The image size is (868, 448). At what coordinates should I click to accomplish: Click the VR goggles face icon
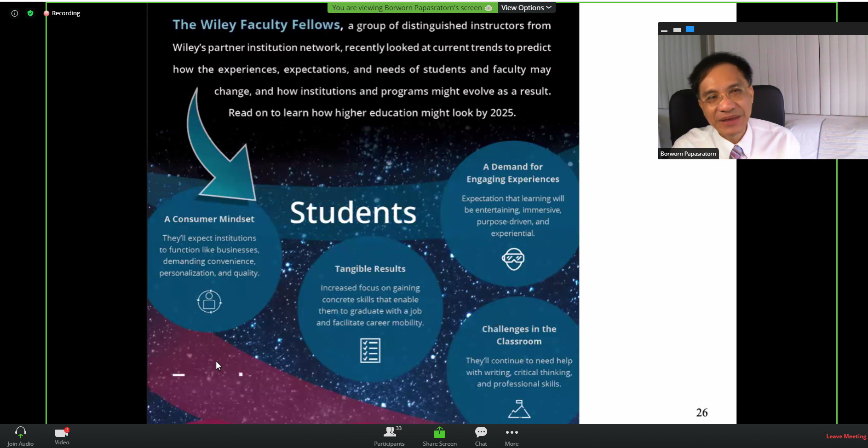[x=513, y=259]
